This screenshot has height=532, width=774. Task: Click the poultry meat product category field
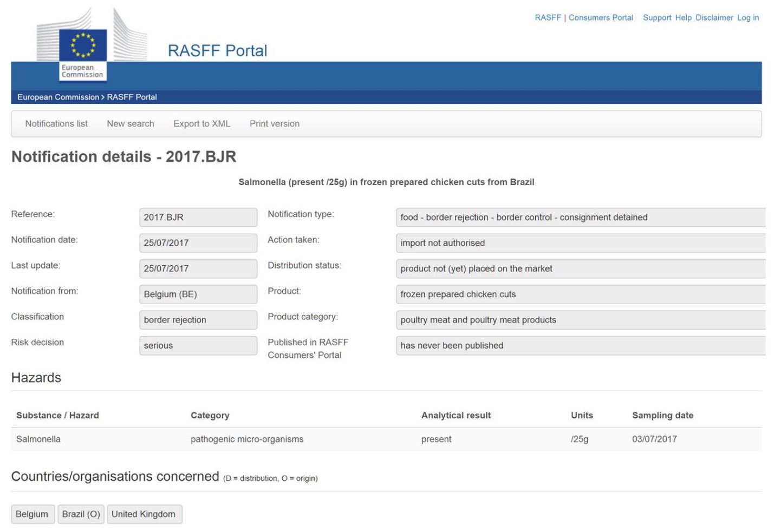(x=581, y=320)
